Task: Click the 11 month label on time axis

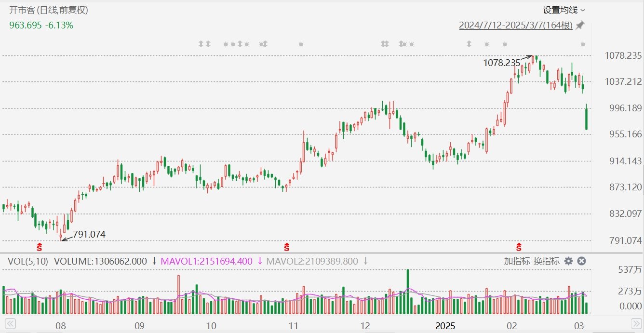Action: [294, 325]
